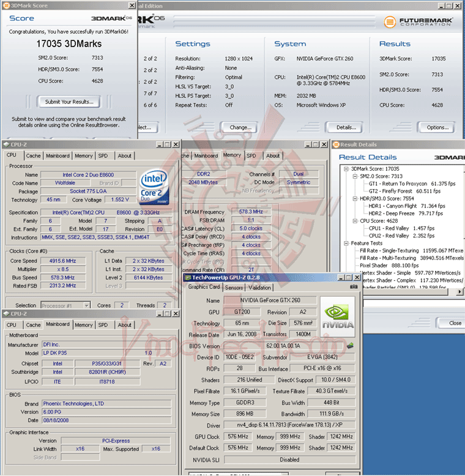Select CPU2 Red Valley 2.352 fps row
465x476 pixels.
point(401,236)
